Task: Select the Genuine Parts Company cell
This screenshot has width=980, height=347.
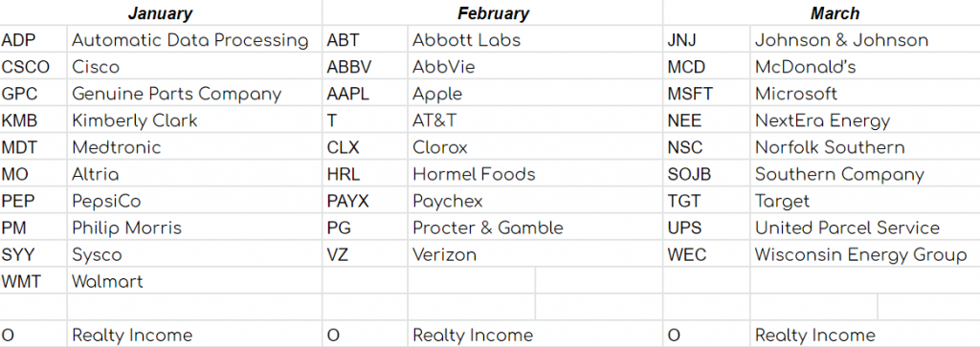Action: (194, 94)
